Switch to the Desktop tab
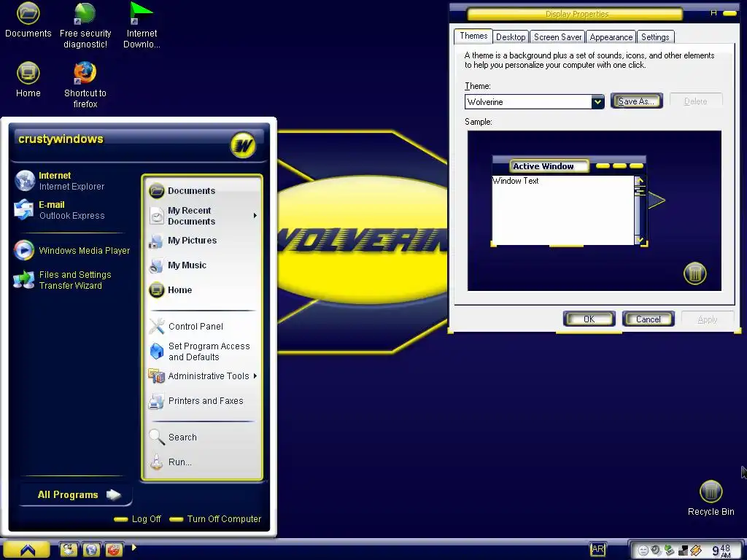The image size is (747, 560). [510, 37]
